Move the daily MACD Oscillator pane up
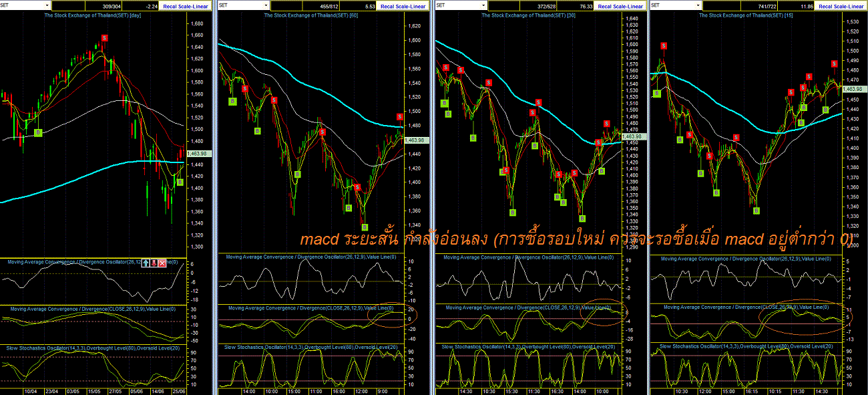The image size is (868, 395). 146,263
